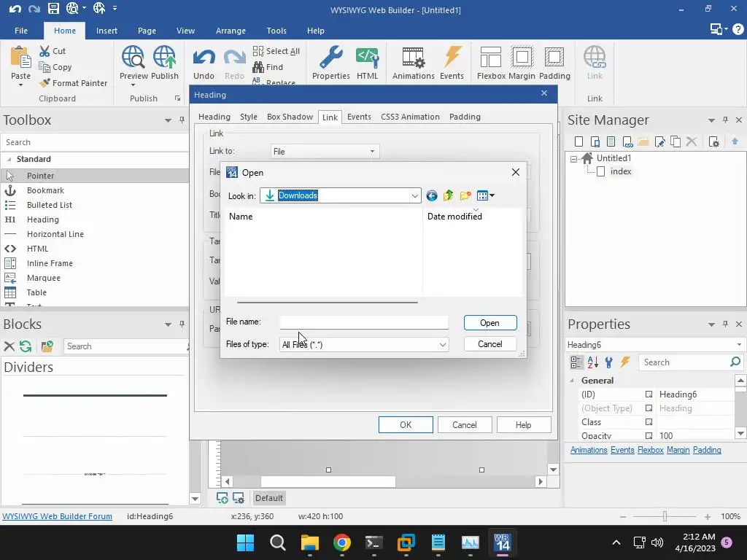Click the Copy icon in the ribbon

pyautogui.click(x=44, y=67)
